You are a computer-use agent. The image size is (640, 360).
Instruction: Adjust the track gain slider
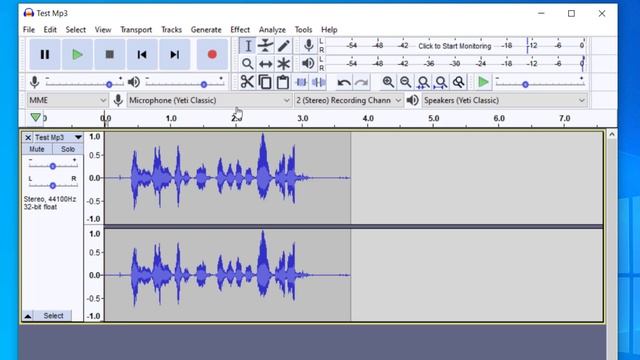tap(52, 165)
